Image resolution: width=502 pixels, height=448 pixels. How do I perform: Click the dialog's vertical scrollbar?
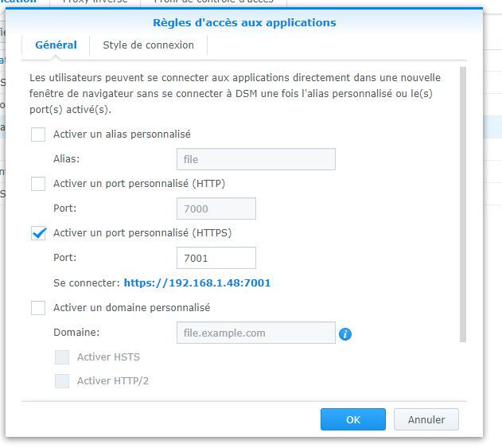tap(463, 205)
